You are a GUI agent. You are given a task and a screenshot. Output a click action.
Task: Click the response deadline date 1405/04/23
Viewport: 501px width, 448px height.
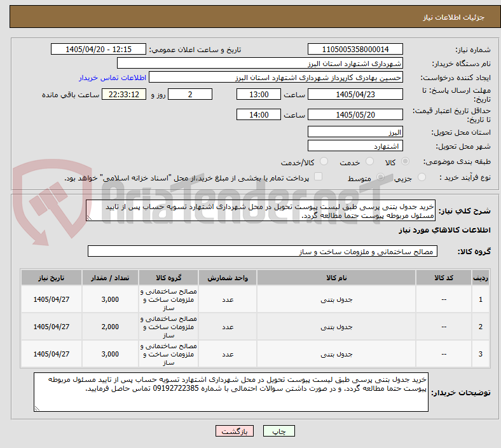tap(355, 95)
